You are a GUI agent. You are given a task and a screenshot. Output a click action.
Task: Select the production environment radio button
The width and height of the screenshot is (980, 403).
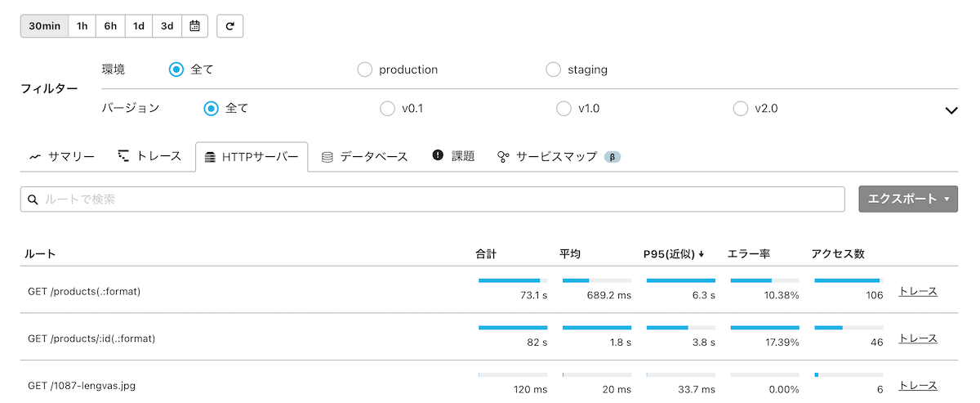(365, 69)
